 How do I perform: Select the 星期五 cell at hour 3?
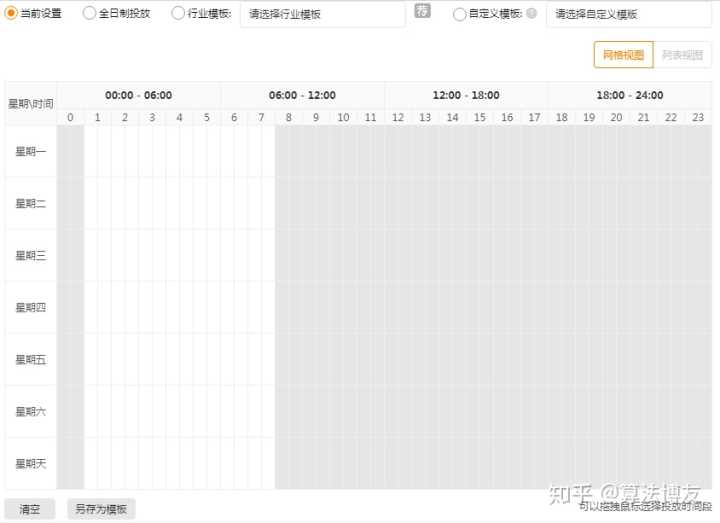152,360
